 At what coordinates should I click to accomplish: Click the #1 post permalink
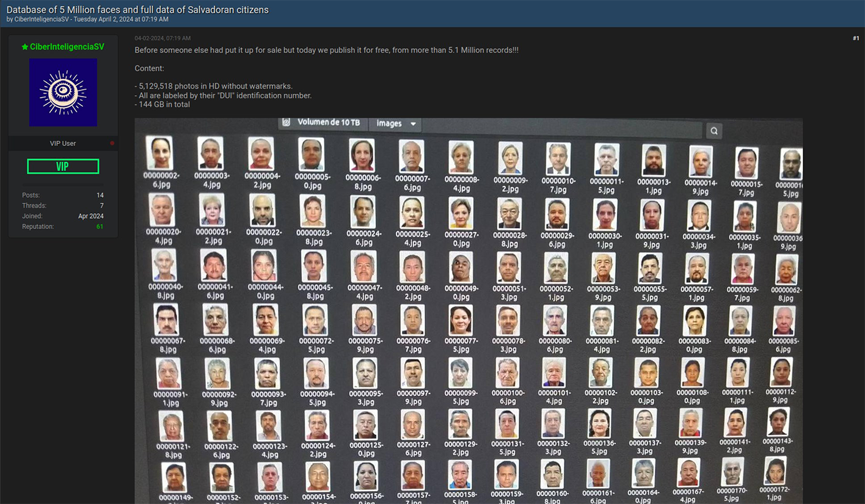856,38
